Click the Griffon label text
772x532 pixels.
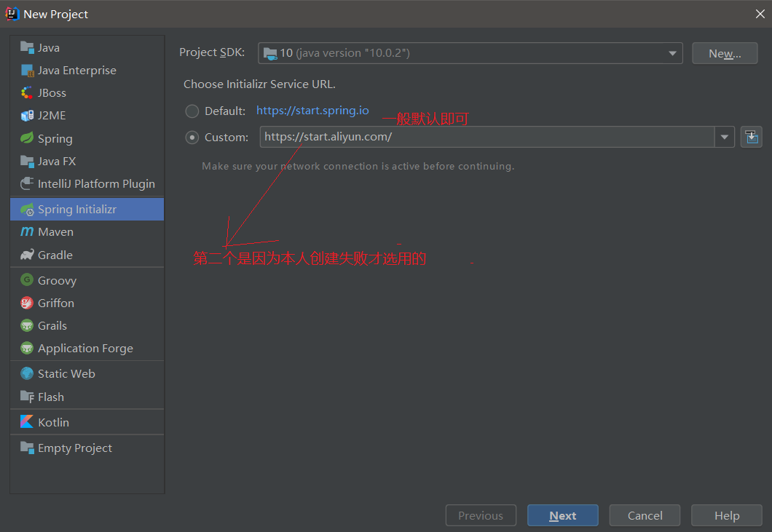[56, 303]
